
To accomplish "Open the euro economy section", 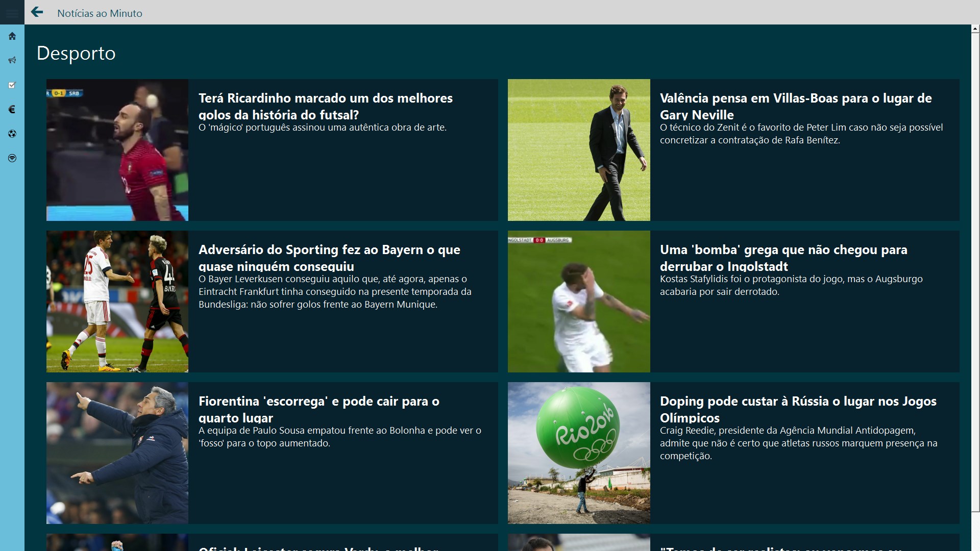I will pos(12,109).
